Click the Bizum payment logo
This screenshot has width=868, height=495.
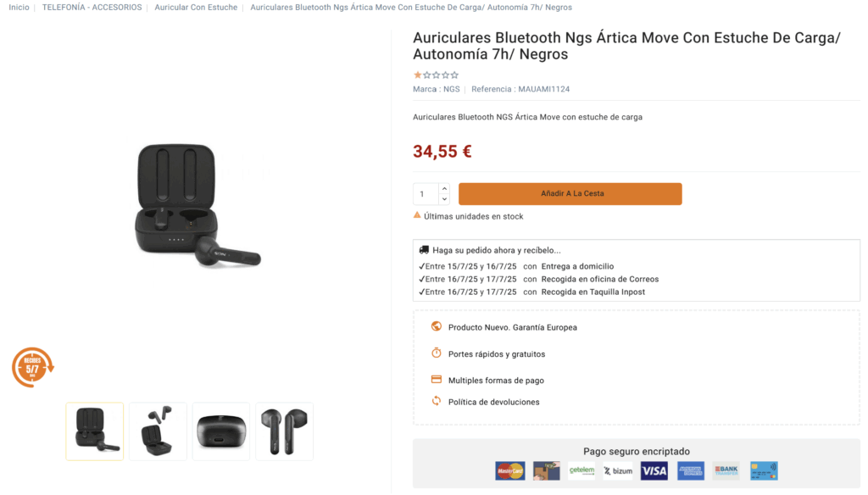618,471
